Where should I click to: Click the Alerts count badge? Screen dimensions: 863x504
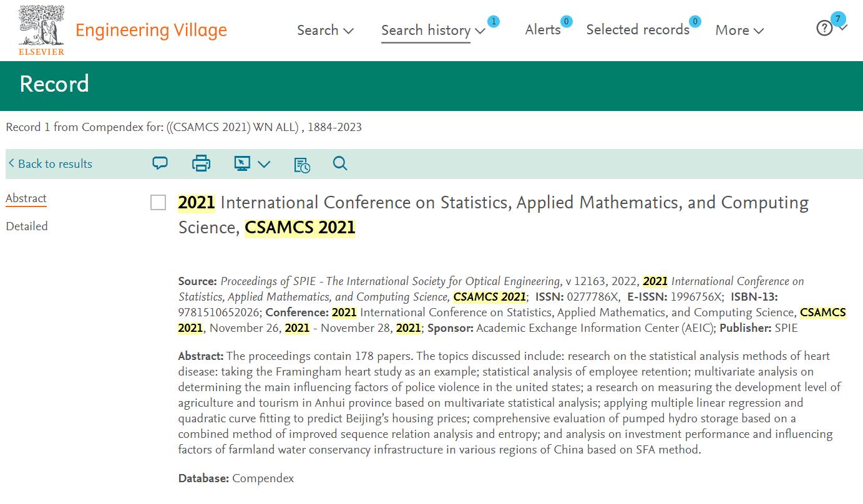[x=567, y=22]
